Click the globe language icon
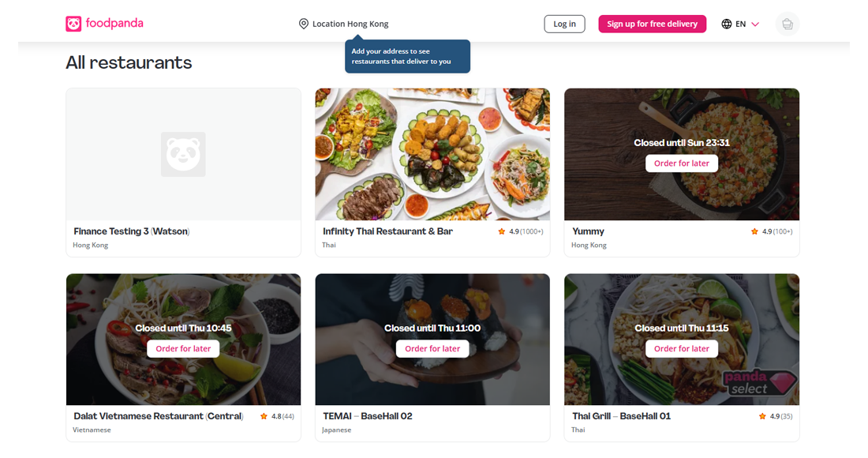868x458 pixels. 726,24
